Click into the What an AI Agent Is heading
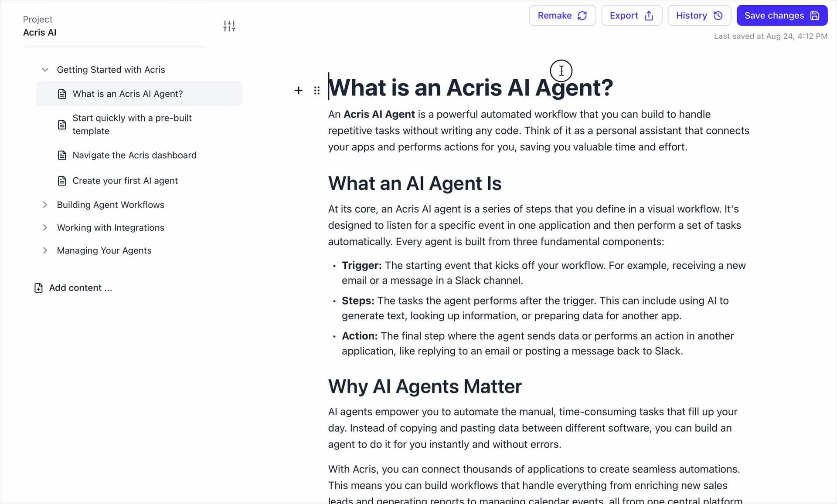This screenshot has height=504, width=837. (x=415, y=183)
